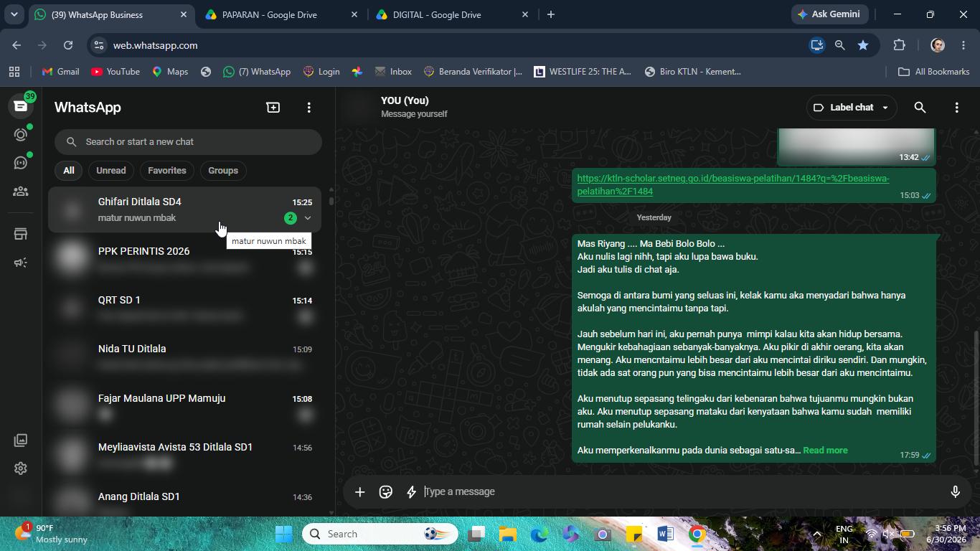This screenshot has width=980, height=551.
Task: Search within the current conversation
Action: (x=920, y=108)
